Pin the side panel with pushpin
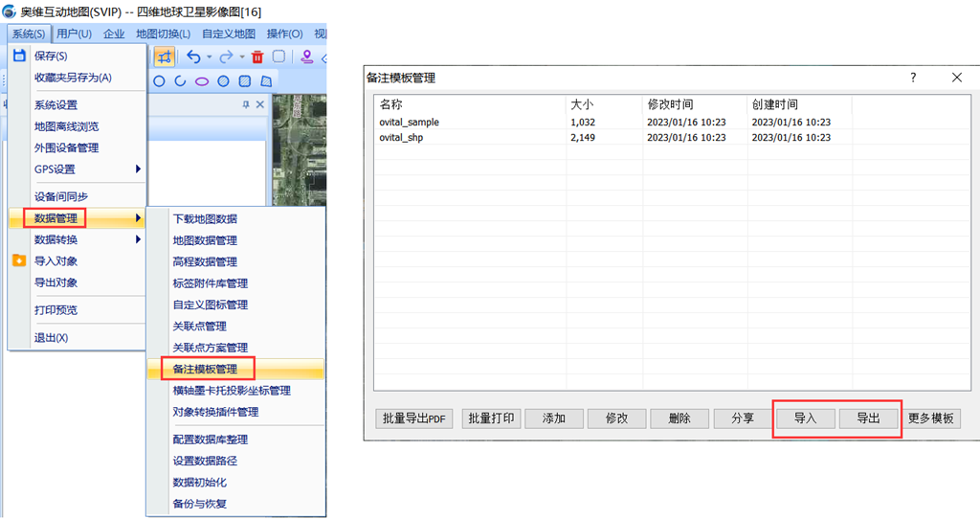980x519 pixels. click(x=246, y=104)
